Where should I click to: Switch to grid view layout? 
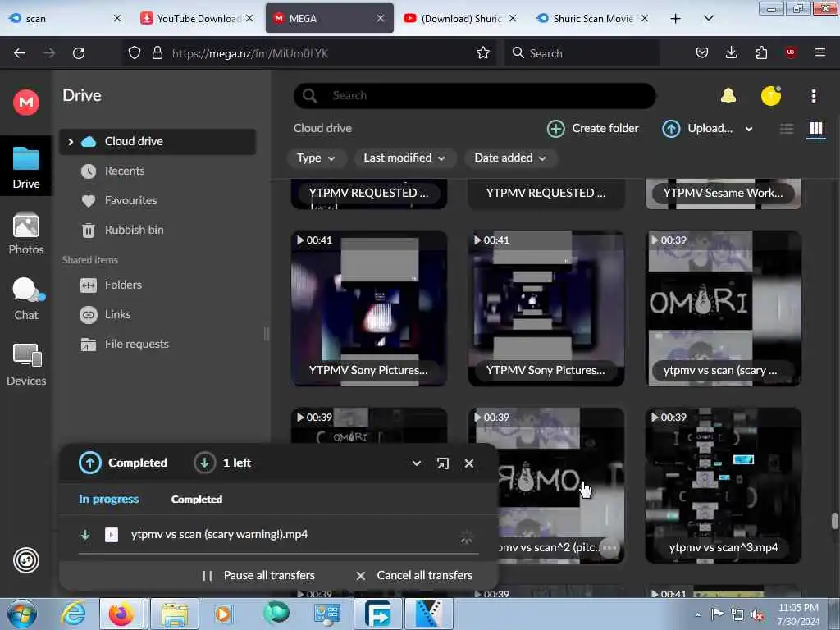[x=816, y=129]
